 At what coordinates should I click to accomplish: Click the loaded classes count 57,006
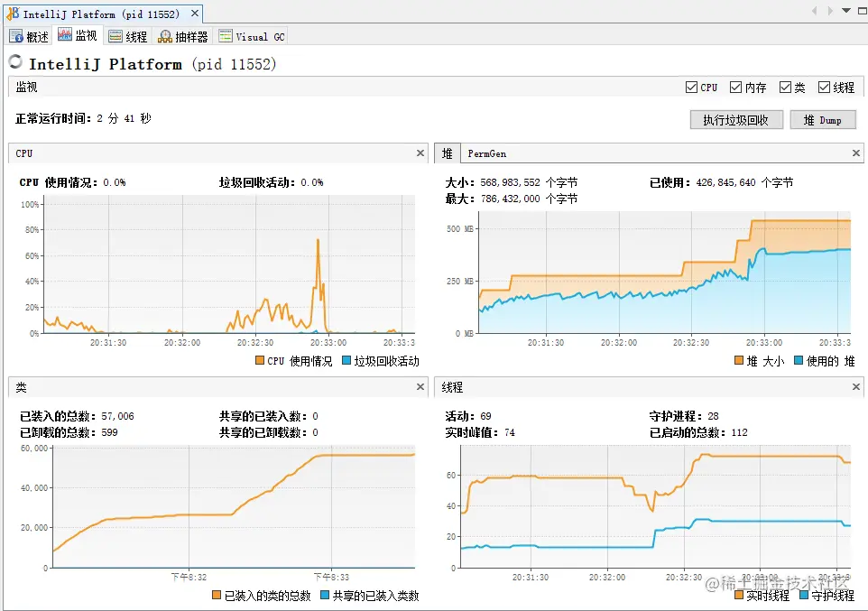pyautogui.click(x=117, y=416)
